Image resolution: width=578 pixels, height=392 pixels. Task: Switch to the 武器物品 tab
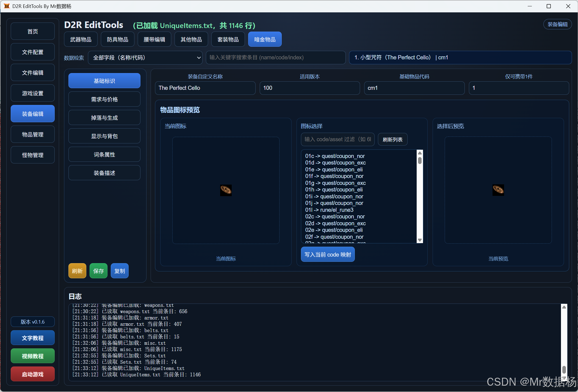pyautogui.click(x=81, y=39)
